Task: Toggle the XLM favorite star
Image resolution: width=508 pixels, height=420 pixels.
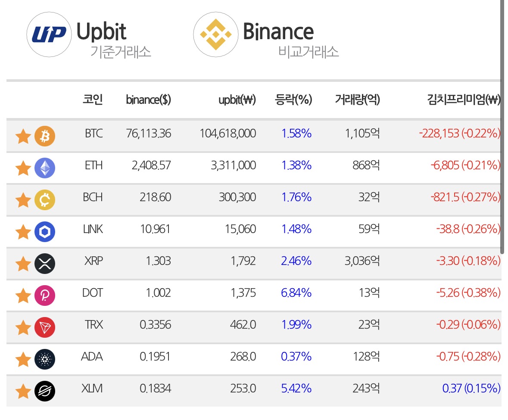Action: [x=23, y=391]
